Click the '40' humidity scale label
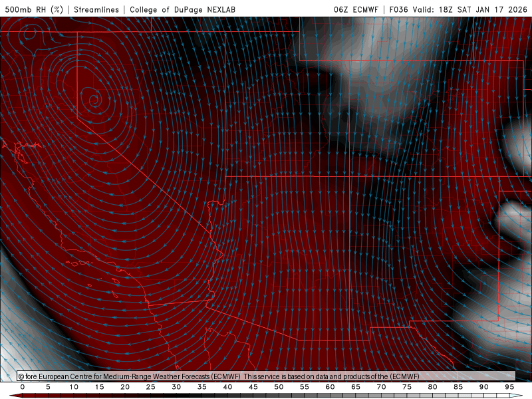This screenshot has width=532, height=399. click(x=227, y=387)
